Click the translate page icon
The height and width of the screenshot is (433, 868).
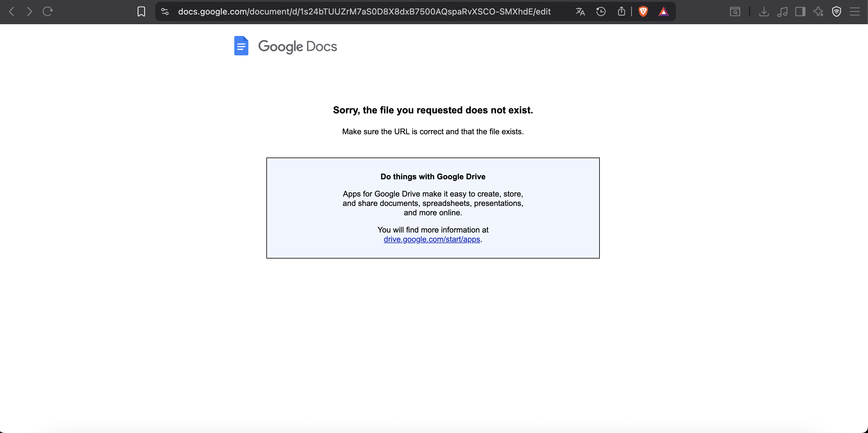[x=580, y=11]
